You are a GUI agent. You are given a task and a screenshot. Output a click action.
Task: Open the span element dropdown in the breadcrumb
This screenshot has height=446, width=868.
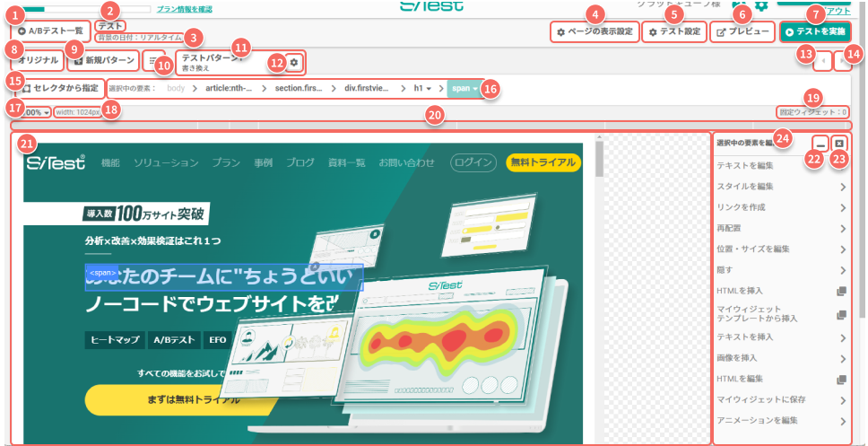[465, 88]
